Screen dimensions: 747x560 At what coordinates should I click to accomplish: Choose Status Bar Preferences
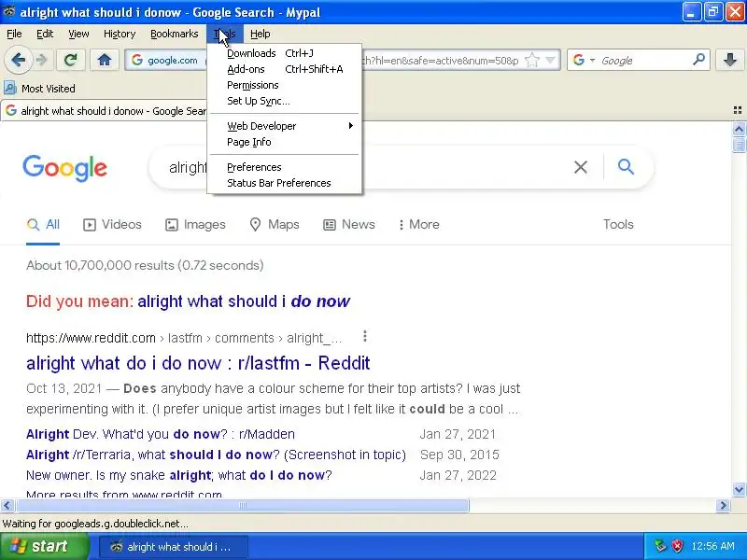click(x=285, y=183)
